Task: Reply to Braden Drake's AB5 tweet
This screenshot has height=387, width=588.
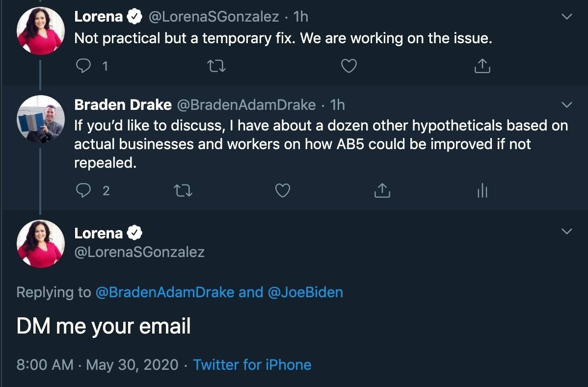Action: [x=83, y=190]
